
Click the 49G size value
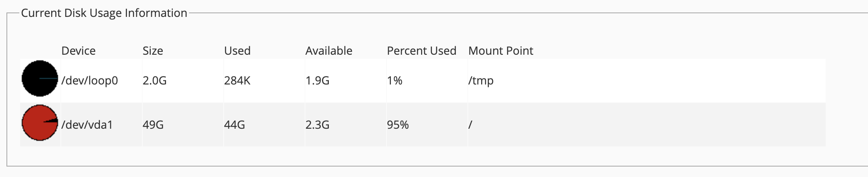tap(153, 125)
